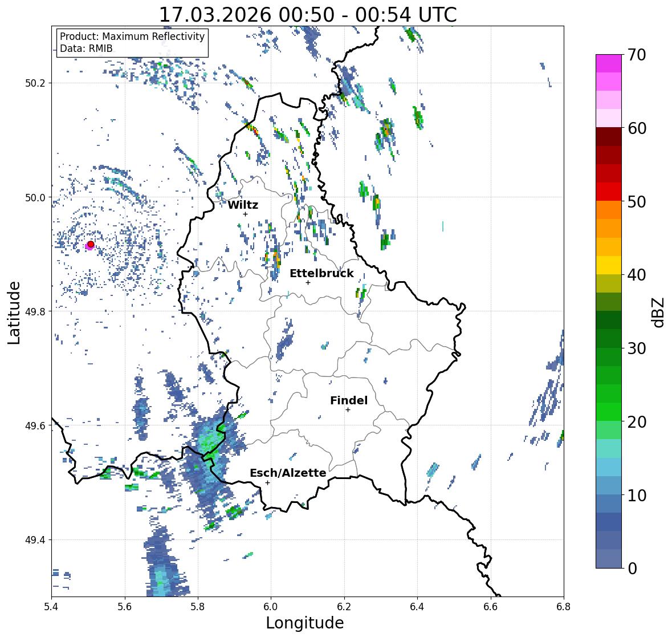Click longitude tick label 6.4
This screenshot has height=637, width=672.
[417, 606]
